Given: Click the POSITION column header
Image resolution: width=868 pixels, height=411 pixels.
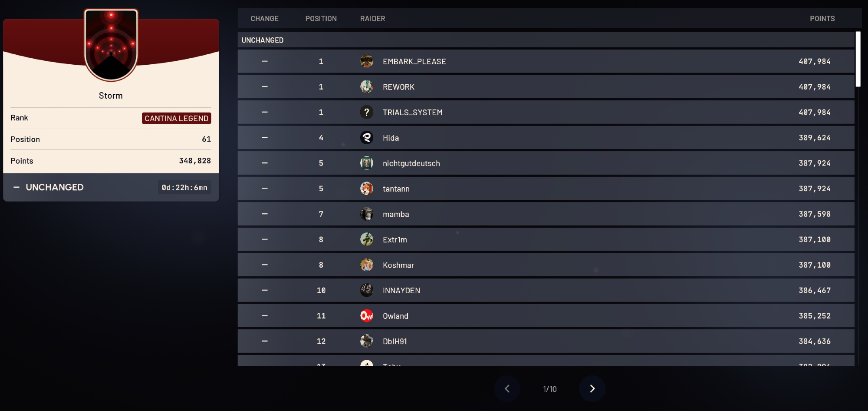Looking at the screenshot, I should tap(321, 19).
